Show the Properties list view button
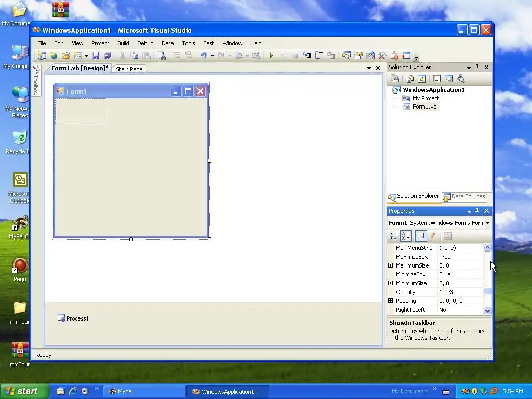 click(421, 236)
